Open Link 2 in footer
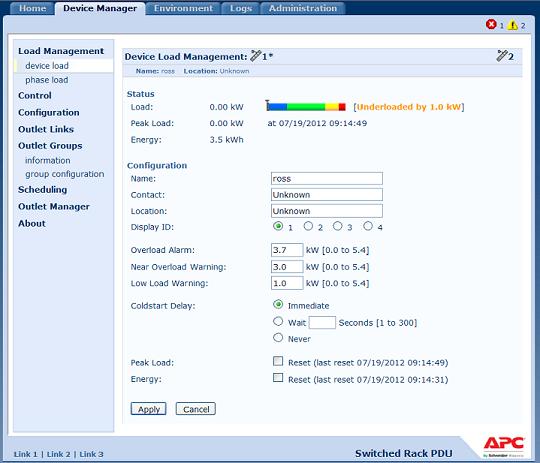 59,454
